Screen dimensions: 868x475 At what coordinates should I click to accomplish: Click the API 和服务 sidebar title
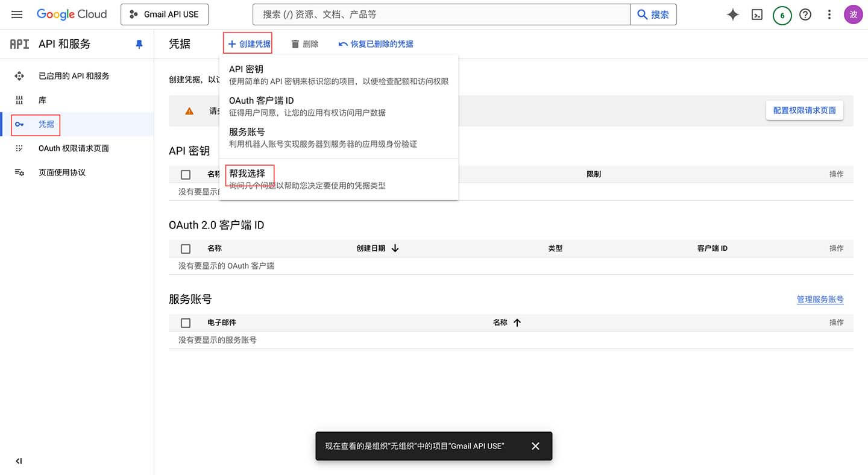[x=64, y=44]
